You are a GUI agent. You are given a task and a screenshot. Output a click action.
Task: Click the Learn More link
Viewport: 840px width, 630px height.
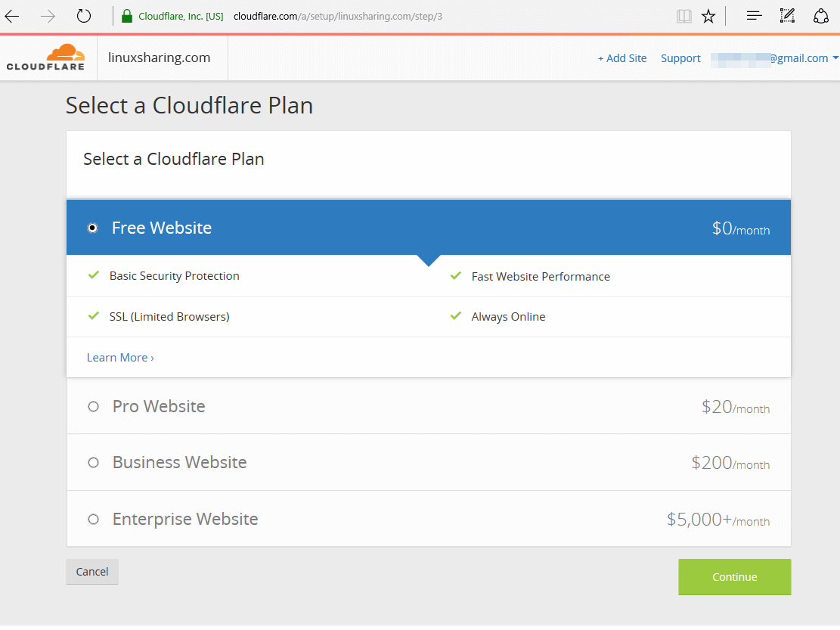120,357
